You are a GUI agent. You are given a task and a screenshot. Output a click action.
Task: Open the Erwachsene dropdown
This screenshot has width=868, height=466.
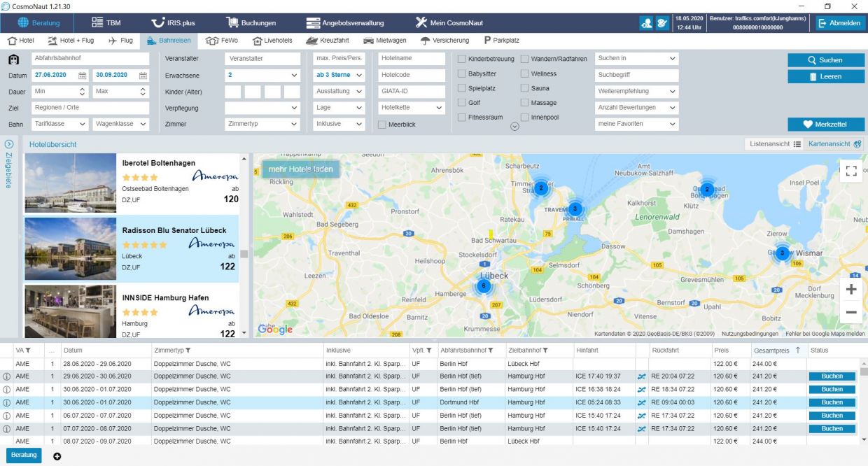pyautogui.click(x=262, y=75)
